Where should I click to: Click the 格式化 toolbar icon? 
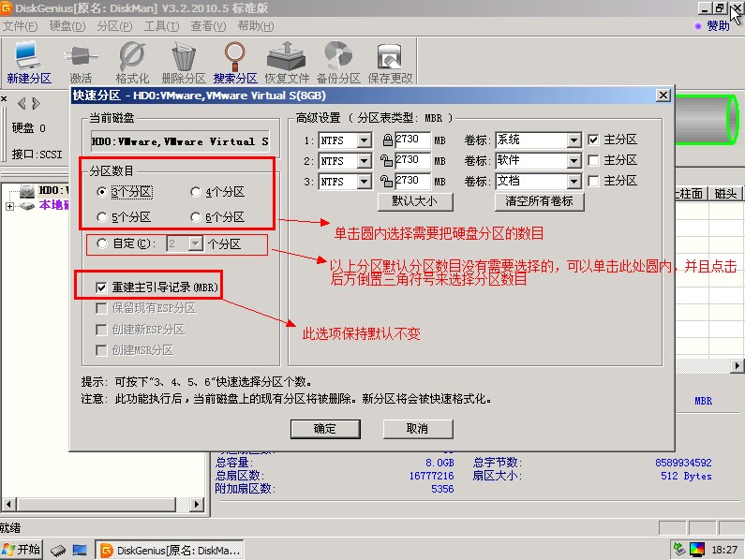pyautogui.click(x=132, y=63)
